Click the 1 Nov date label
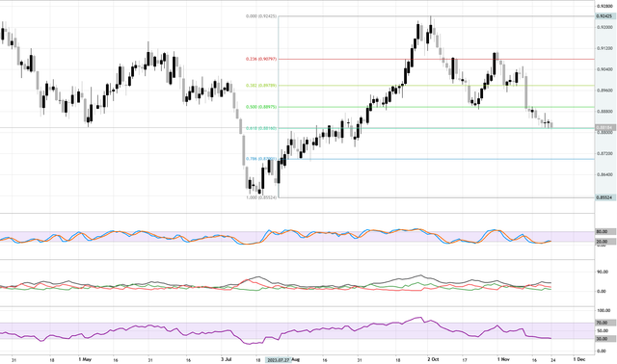 [503, 359]
